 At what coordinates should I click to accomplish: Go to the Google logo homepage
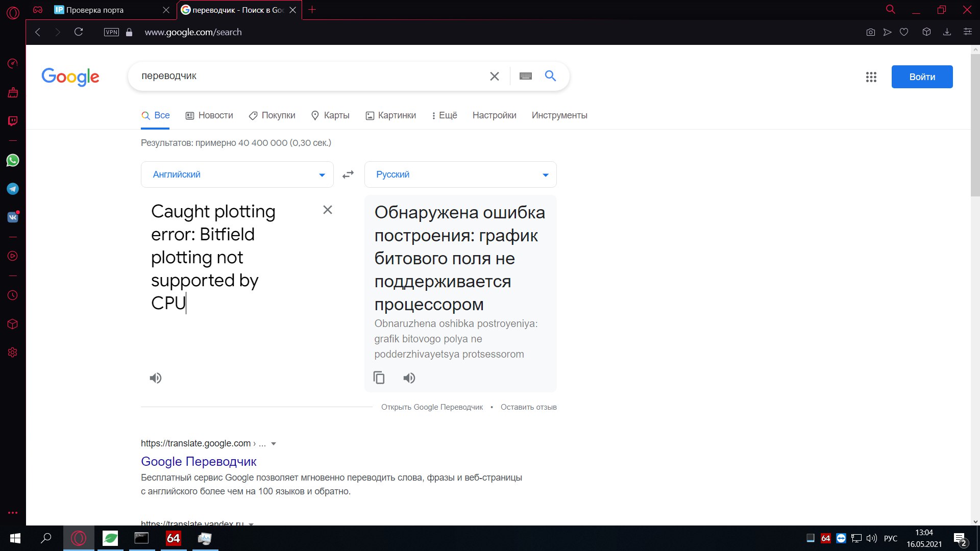[x=70, y=77]
